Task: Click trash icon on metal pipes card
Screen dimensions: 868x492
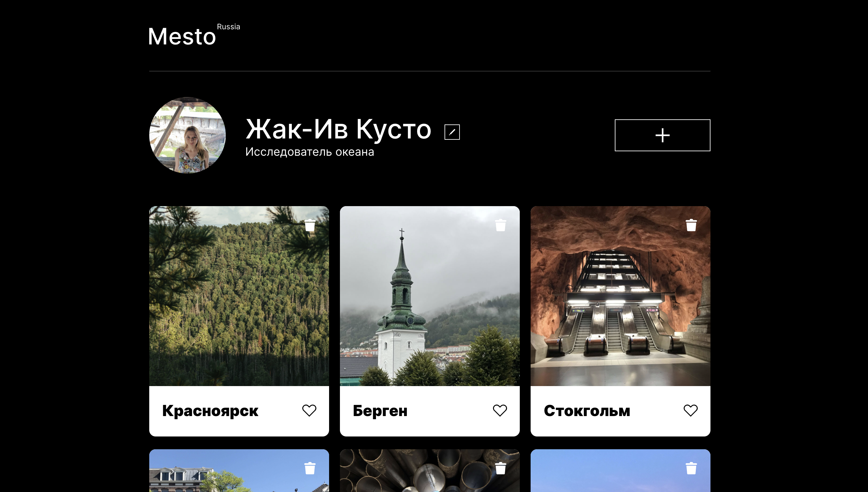Action: point(501,468)
